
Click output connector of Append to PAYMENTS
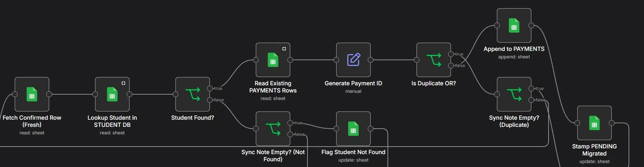tap(531, 25)
